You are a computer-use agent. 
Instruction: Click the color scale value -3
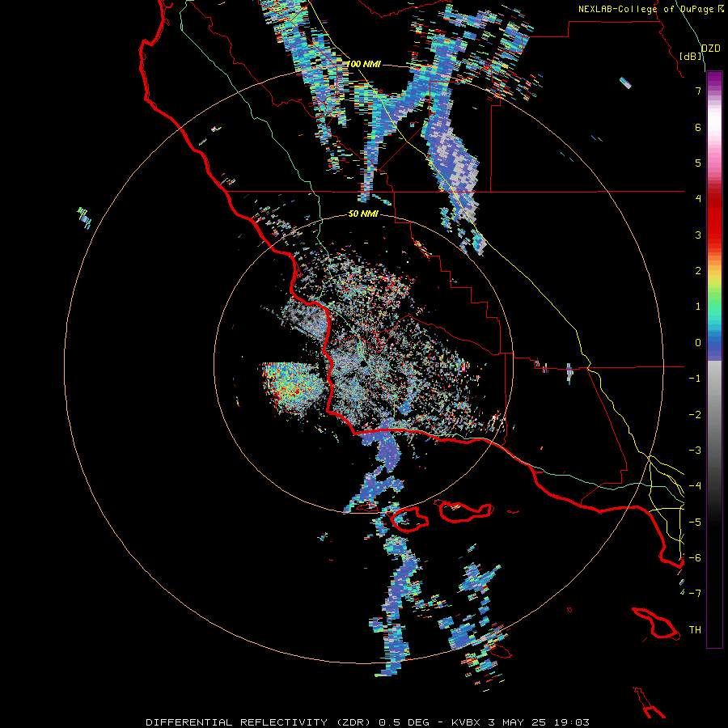point(695,451)
